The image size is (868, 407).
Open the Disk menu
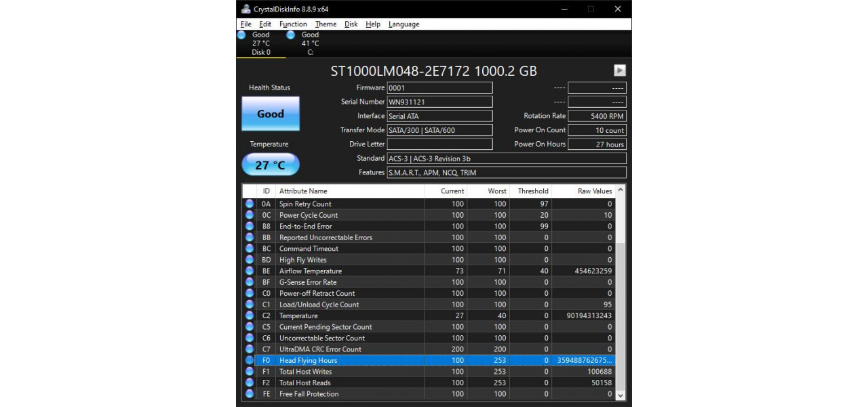pyautogui.click(x=351, y=24)
